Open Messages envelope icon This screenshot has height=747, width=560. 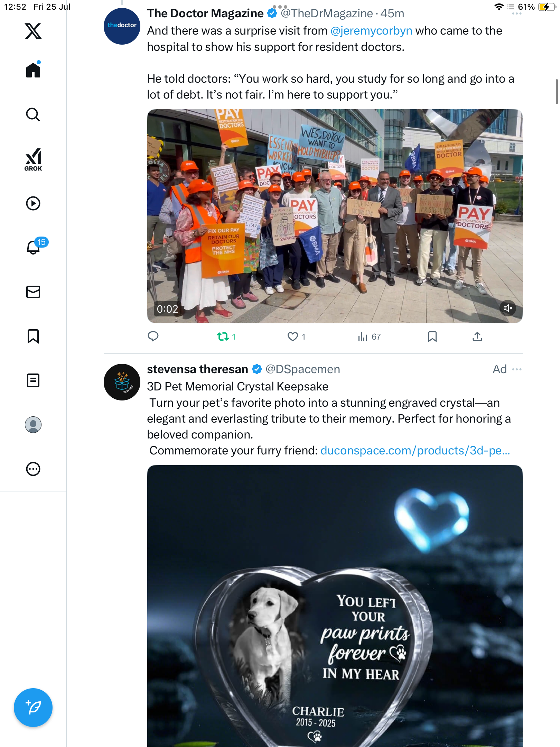pyautogui.click(x=33, y=292)
